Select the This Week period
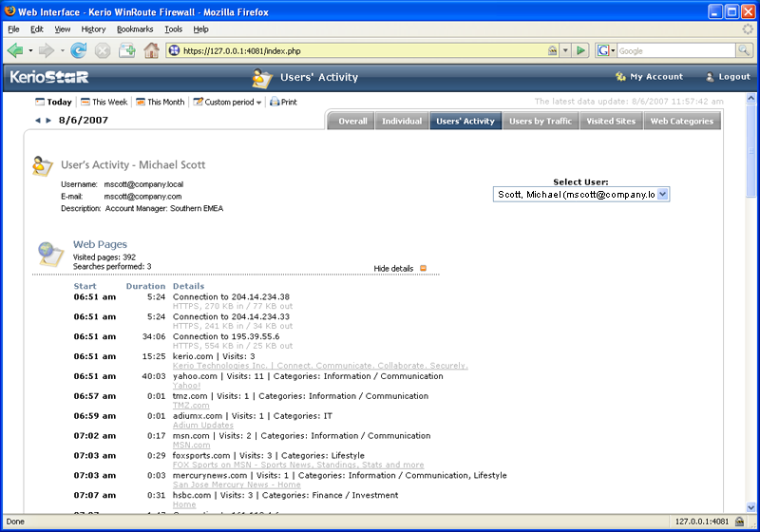The height and width of the screenshot is (532, 760). pyautogui.click(x=104, y=102)
